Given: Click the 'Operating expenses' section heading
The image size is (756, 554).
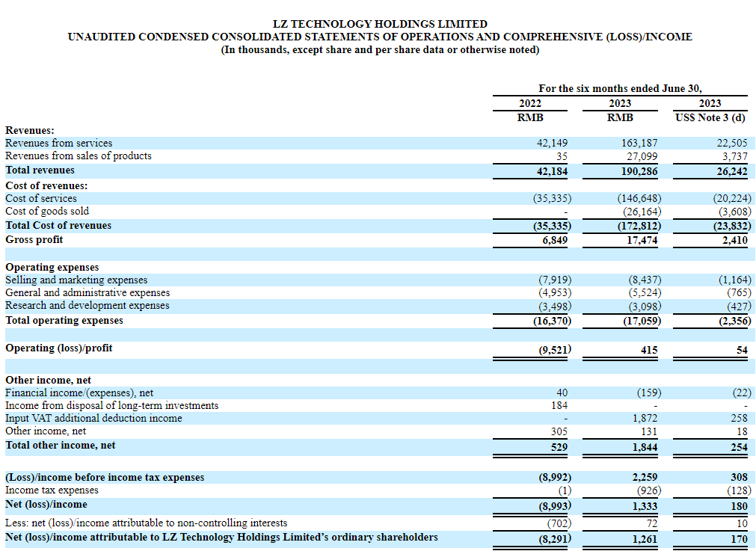Looking at the screenshot, I should (52, 267).
